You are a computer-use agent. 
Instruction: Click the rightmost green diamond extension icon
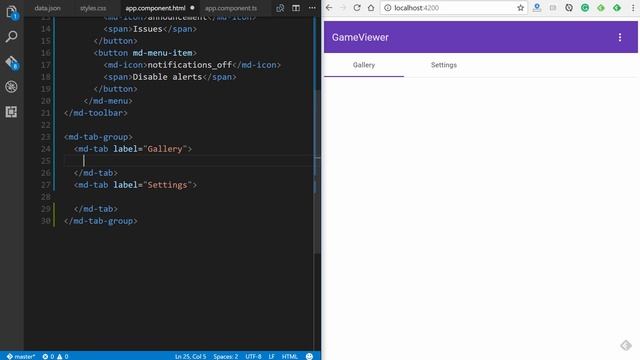[617, 8]
